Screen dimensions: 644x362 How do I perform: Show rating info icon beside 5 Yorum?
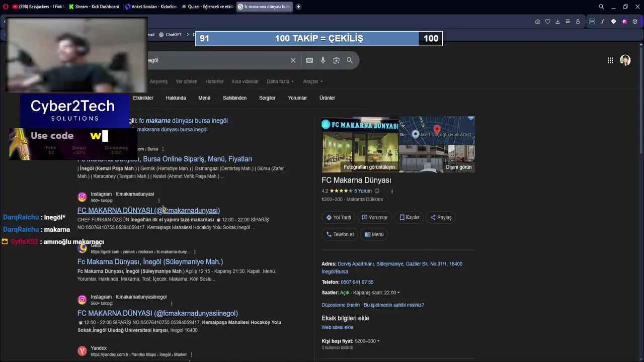377,191
